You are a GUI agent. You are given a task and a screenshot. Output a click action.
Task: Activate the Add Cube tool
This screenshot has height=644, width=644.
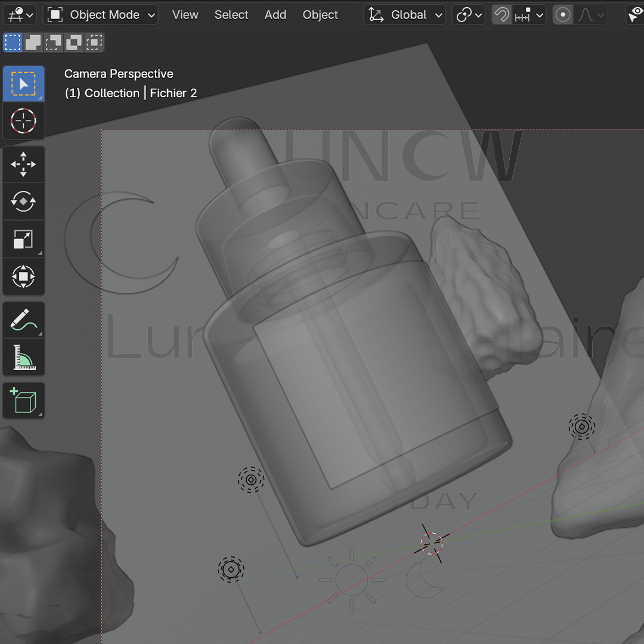23,401
